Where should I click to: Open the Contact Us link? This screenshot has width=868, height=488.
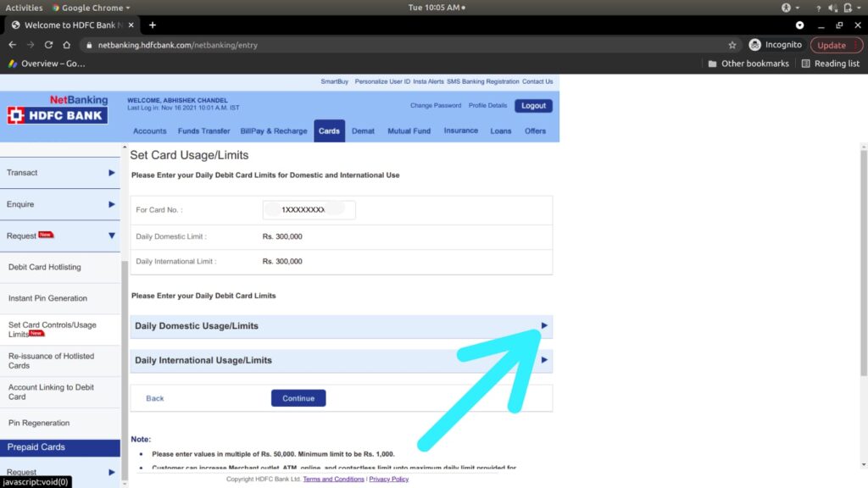(x=537, y=81)
